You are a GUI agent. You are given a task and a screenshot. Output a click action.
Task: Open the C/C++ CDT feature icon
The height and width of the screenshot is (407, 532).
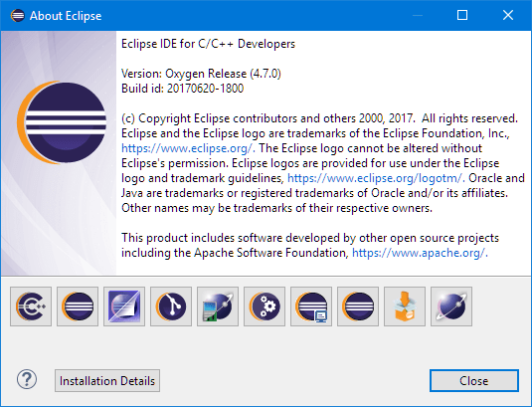pos(31,306)
